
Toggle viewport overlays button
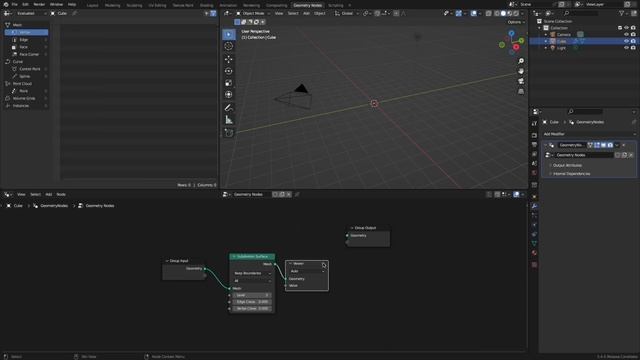point(473,13)
